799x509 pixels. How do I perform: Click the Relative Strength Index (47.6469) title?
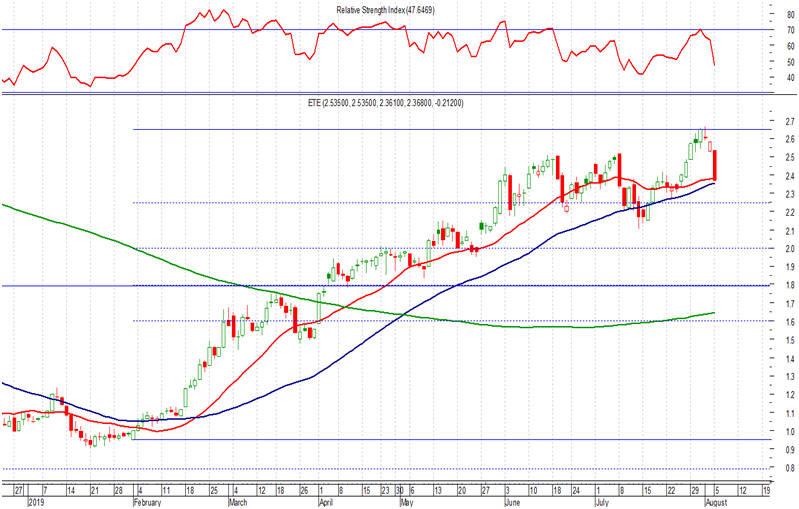(x=385, y=10)
